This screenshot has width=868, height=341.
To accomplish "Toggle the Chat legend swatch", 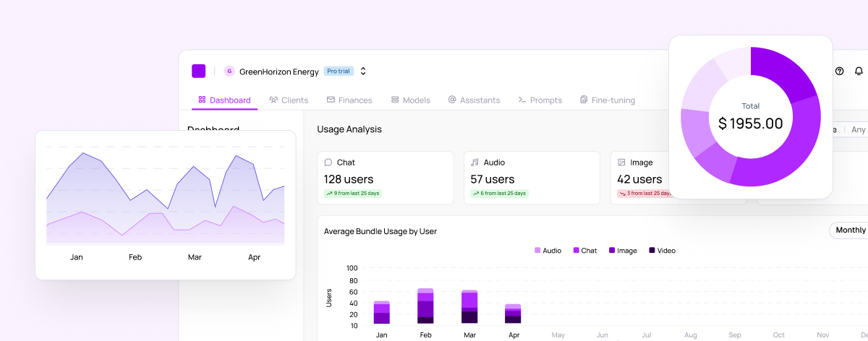I will pos(576,251).
